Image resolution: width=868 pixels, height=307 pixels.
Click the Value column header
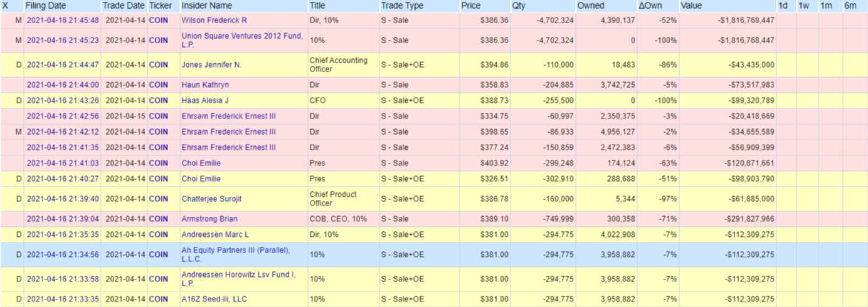pos(692,6)
